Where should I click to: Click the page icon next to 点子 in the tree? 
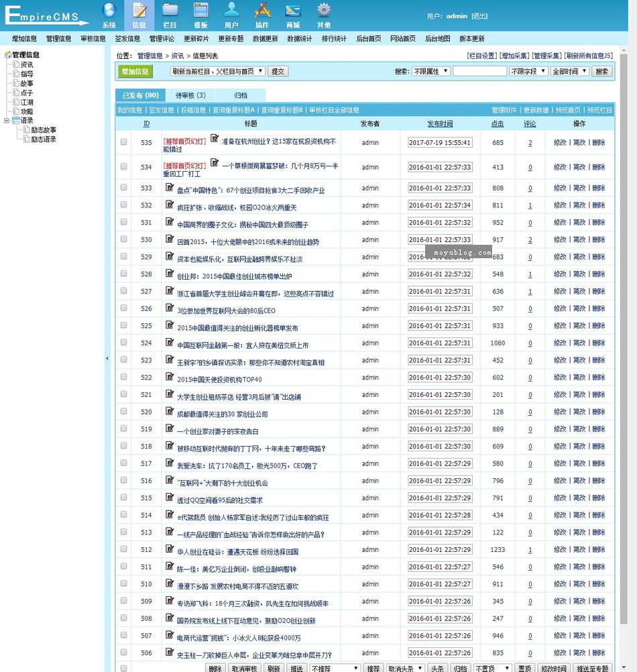pyautogui.click(x=16, y=93)
